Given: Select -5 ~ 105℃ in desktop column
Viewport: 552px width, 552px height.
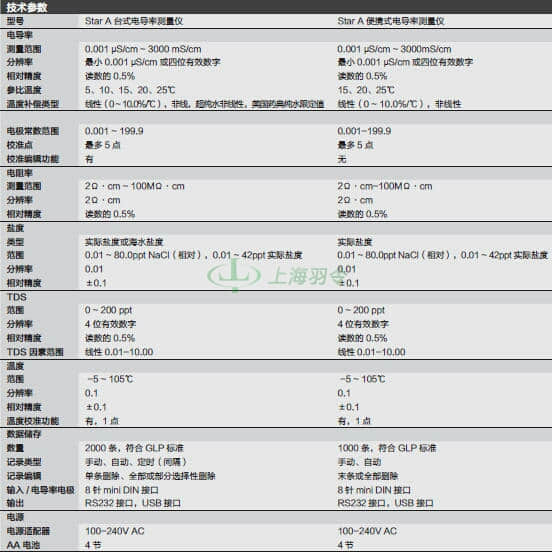Looking at the screenshot, I should tap(110, 379).
